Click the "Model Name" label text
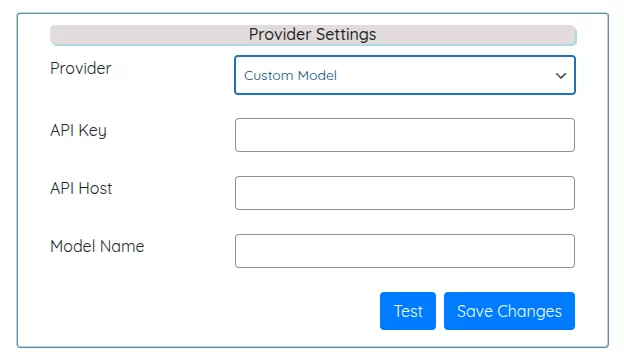This screenshot has height=360, width=624. (x=97, y=247)
